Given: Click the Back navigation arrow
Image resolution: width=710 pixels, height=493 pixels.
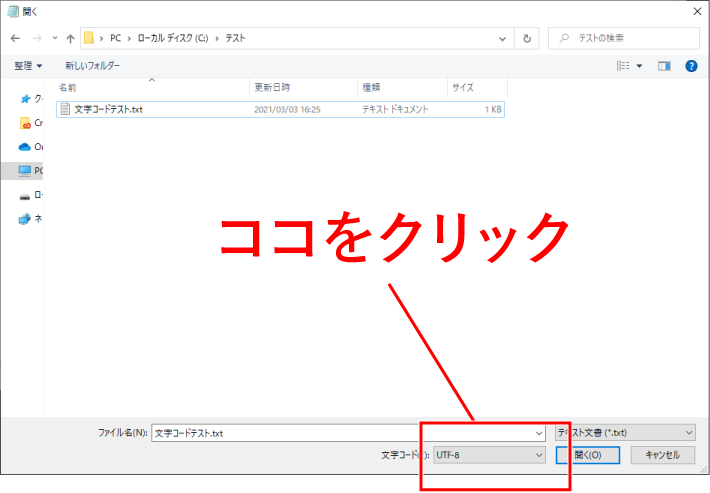Looking at the screenshot, I should coord(15,38).
